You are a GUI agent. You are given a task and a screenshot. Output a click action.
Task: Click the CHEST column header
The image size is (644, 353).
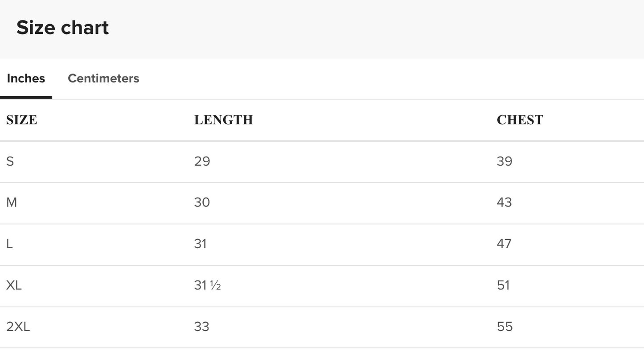click(x=520, y=120)
